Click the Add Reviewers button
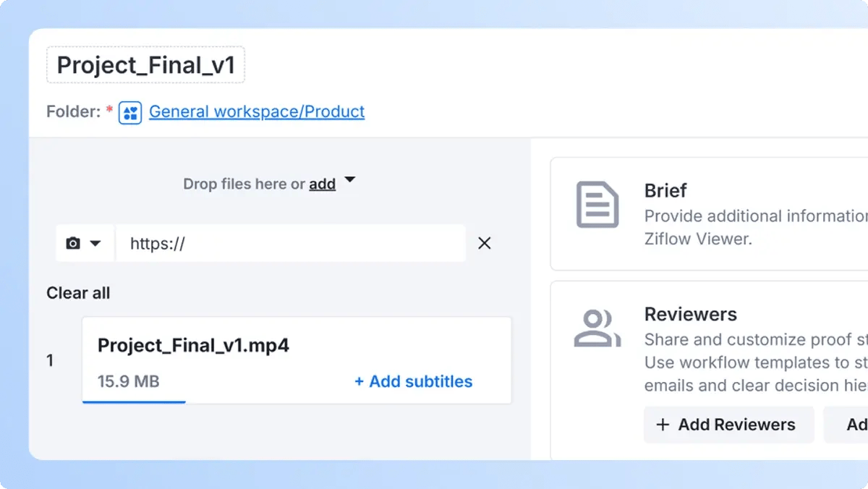868x489 pixels. tap(728, 425)
